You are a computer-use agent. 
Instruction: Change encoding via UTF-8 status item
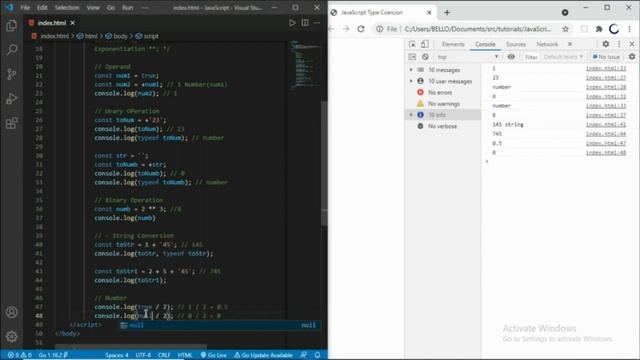coord(143,355)
